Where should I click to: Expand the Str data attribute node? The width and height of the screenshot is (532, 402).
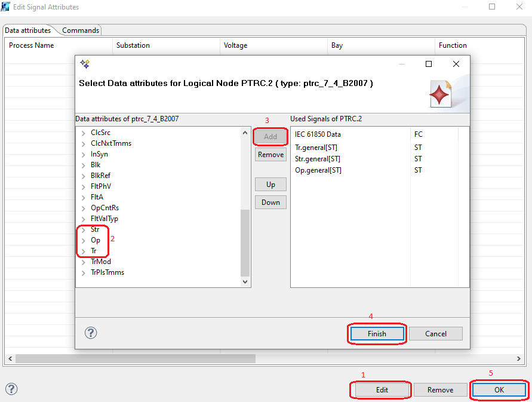[x=84, y=229]
